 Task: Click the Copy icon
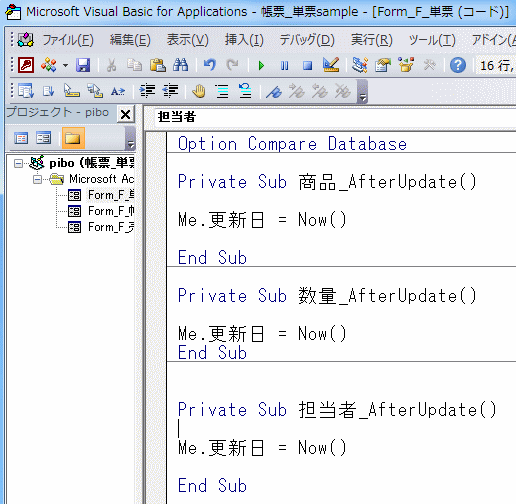click(134, 65)
